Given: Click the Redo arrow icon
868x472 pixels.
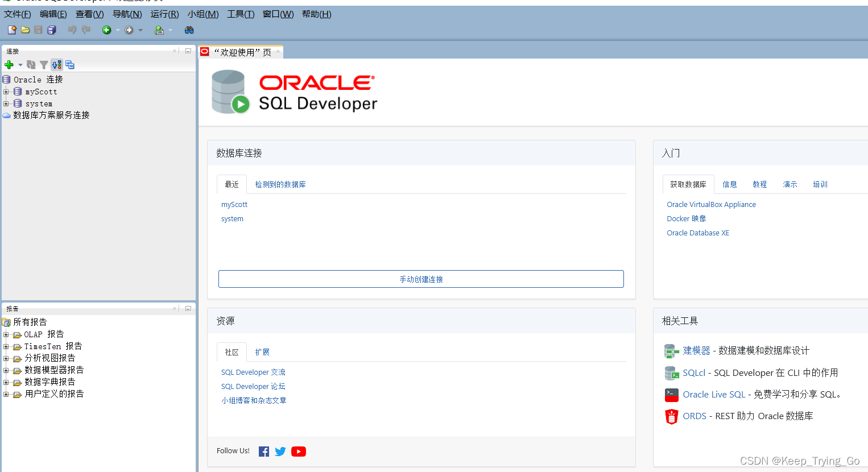Looking at the screenshot, I should point(86,30).
